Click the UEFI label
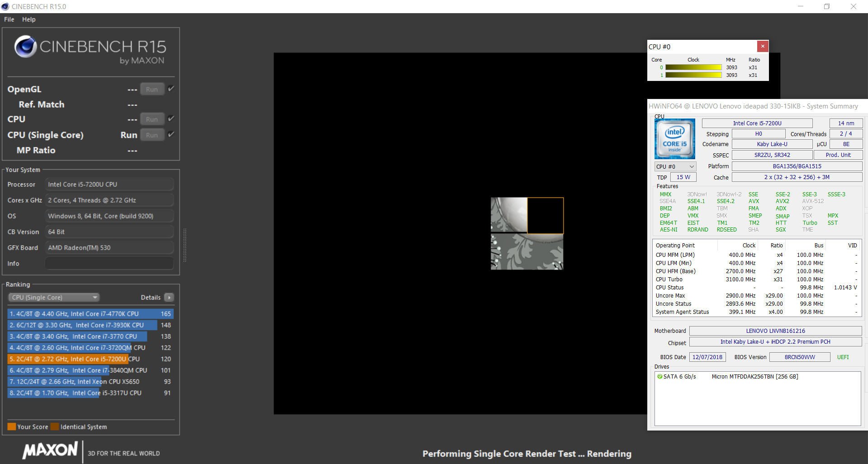 pyautogui.click(x=843, y=357)
